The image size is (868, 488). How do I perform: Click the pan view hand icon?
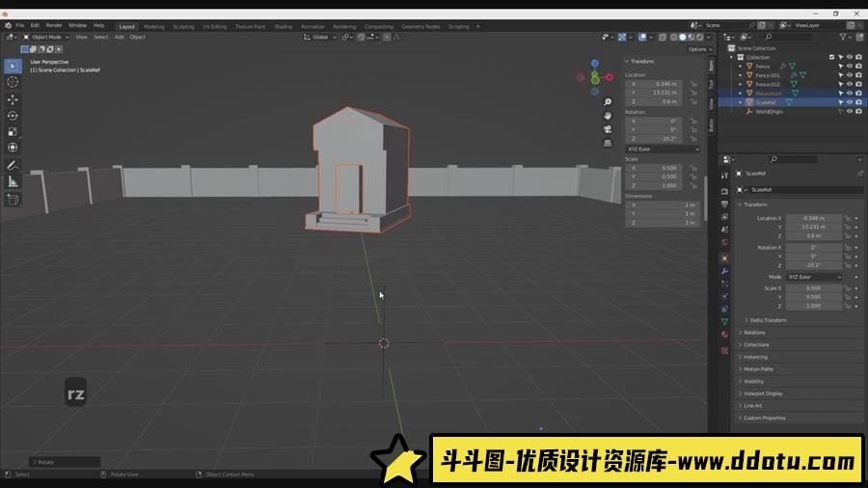(608, 116)
